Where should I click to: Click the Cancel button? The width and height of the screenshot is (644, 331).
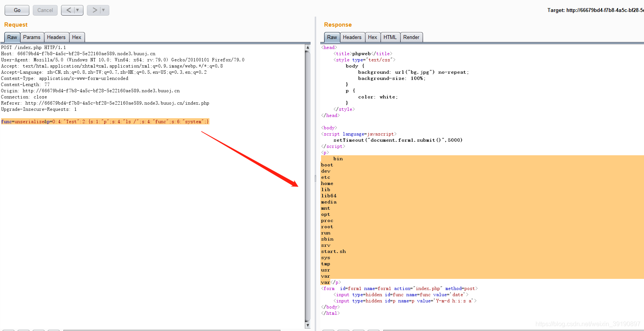click(x=45, y=10)
